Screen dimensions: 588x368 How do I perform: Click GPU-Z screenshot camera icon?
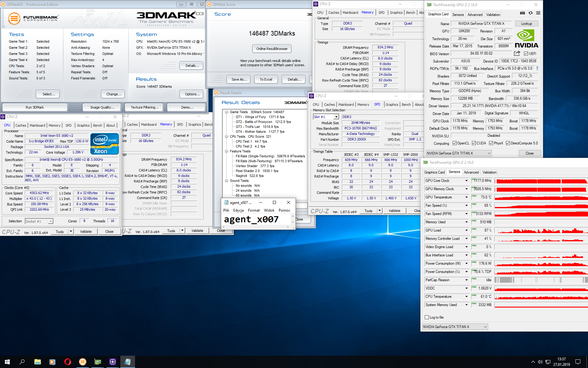coord(522,13)
